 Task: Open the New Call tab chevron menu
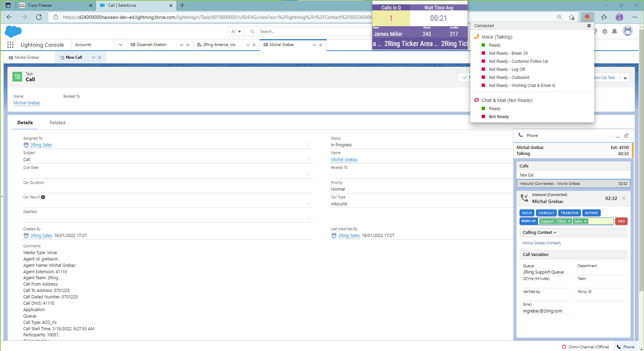point(94,57)
